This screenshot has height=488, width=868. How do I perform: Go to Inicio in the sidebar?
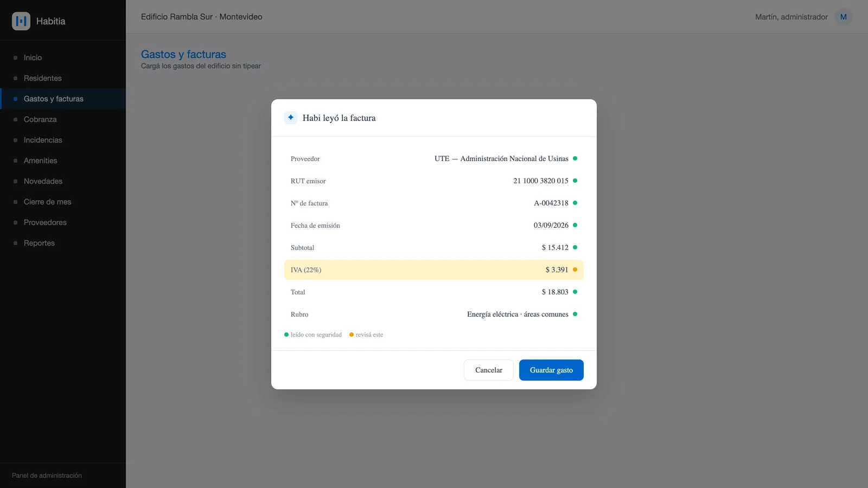(63, 57)
